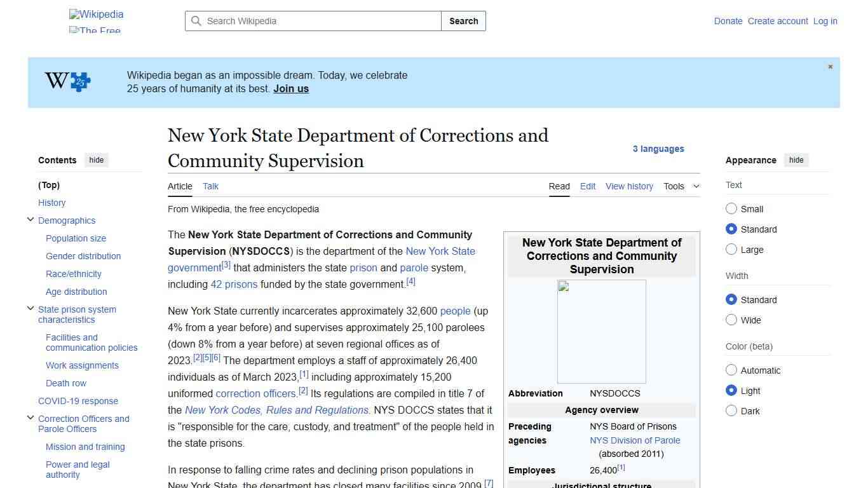Dismiss the anniversary banner with the × icon

click(x=830, y=66)
